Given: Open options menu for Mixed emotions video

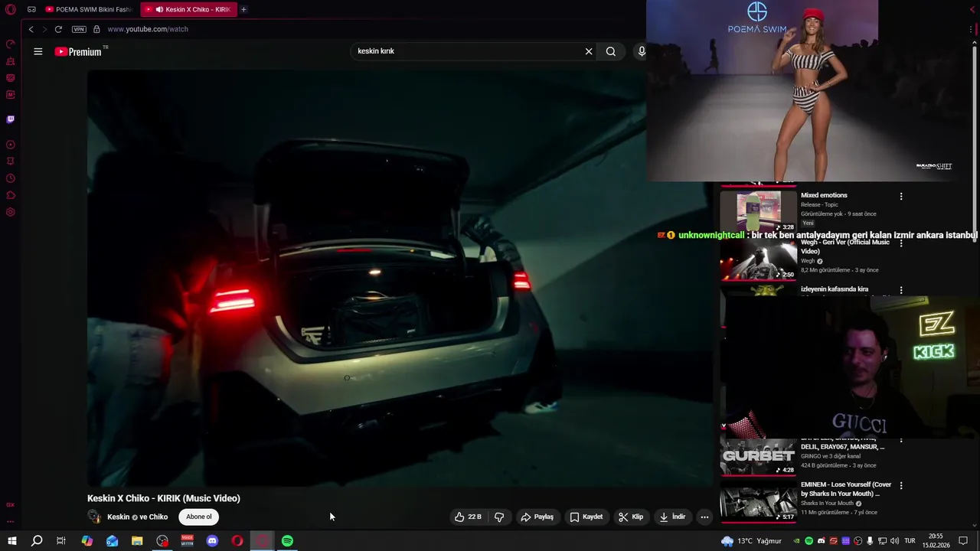Looking at the screenshot, I should coord(901,197).
